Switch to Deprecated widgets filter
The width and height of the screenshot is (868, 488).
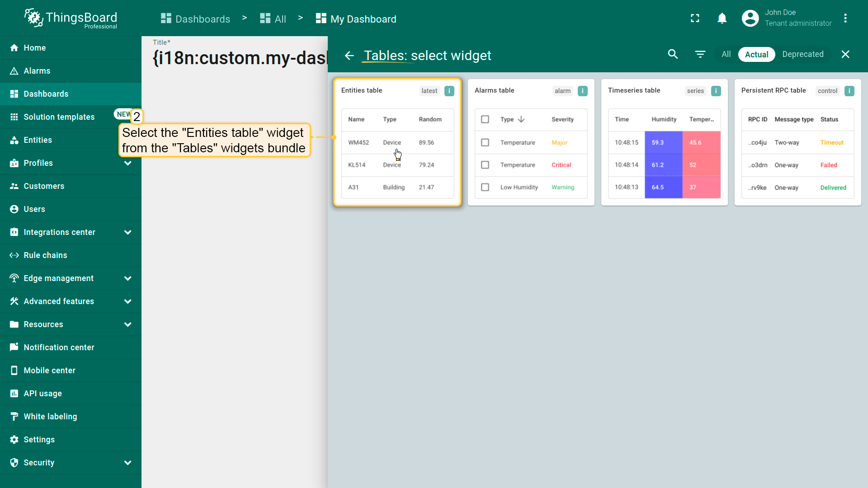click(802, 54)
